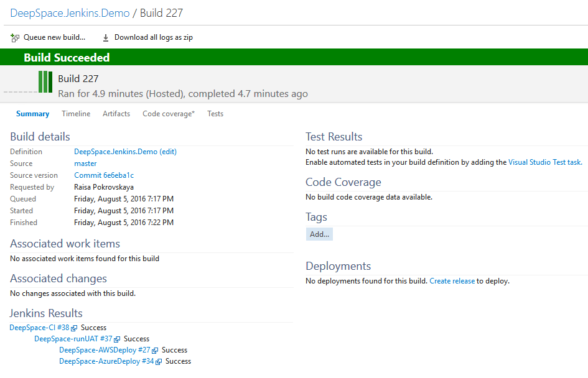
Task: Click the Queue new build icon
Action: point(15,37)
